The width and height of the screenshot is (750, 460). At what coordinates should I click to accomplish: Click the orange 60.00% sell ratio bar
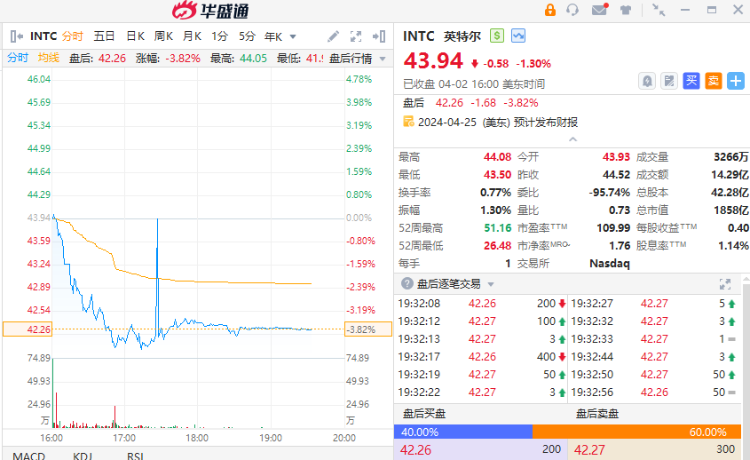637,432
